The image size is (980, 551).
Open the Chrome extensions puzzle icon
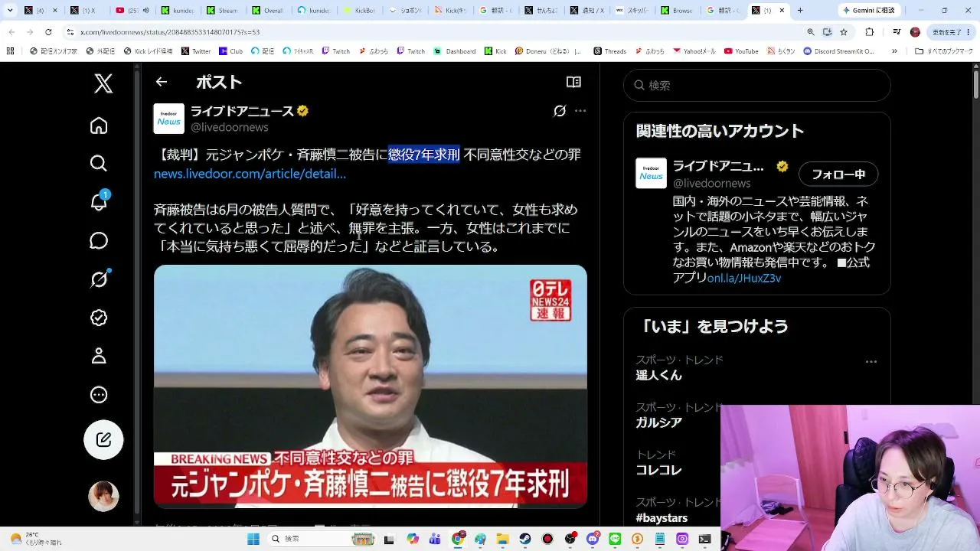click(869, 32)
